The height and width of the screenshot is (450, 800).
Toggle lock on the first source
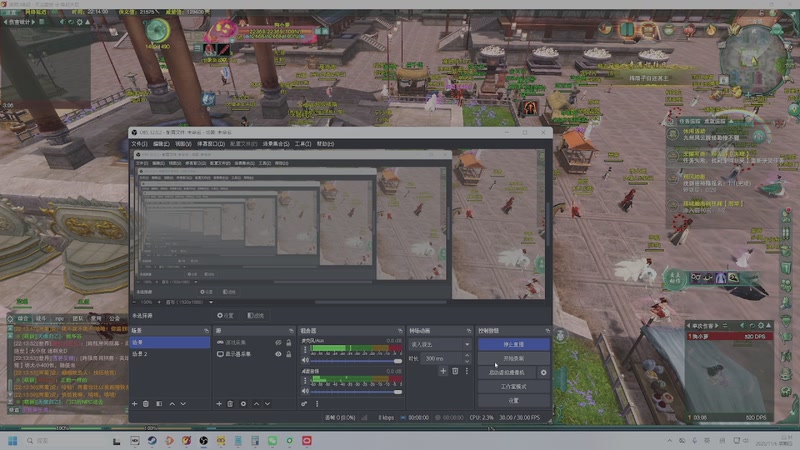288,342
